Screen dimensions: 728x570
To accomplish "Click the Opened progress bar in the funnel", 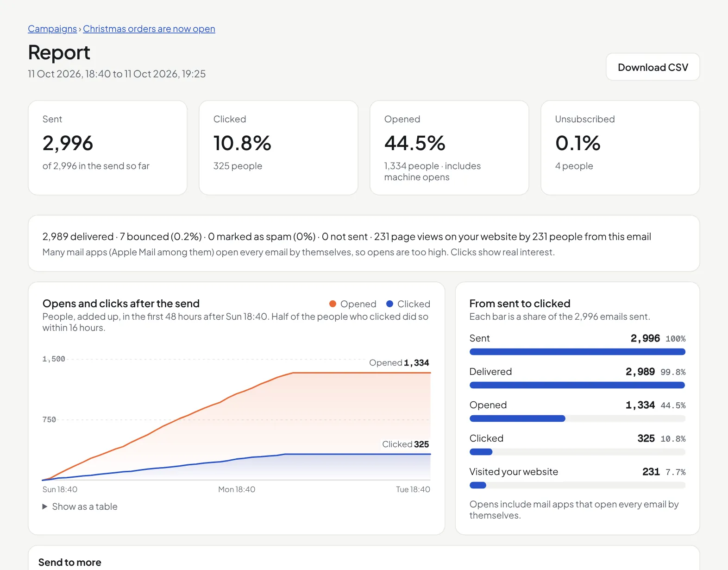I will (x=577, y=418).
